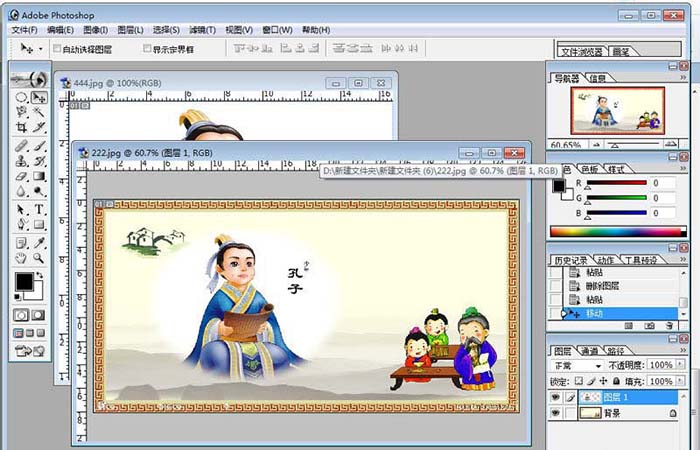Reset default black and white colors
Image resolution: width=700 pixels, height=450 pixels.
(x=18, y=297)
